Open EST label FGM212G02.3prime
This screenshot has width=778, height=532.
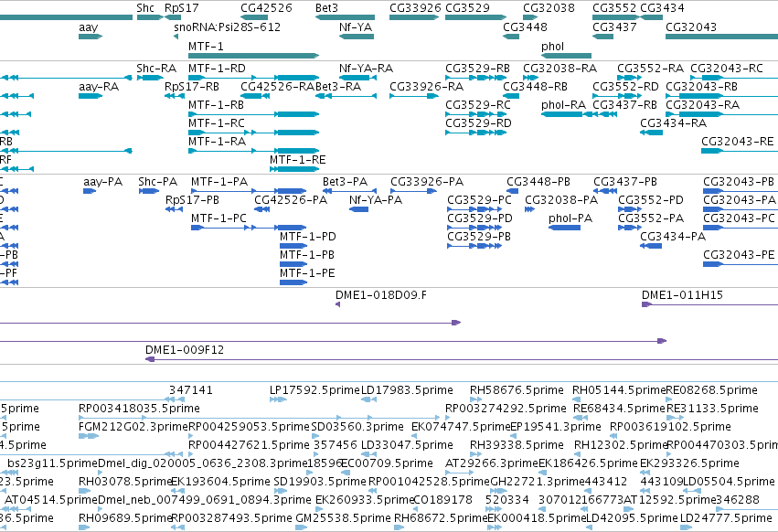coord(133,427)
